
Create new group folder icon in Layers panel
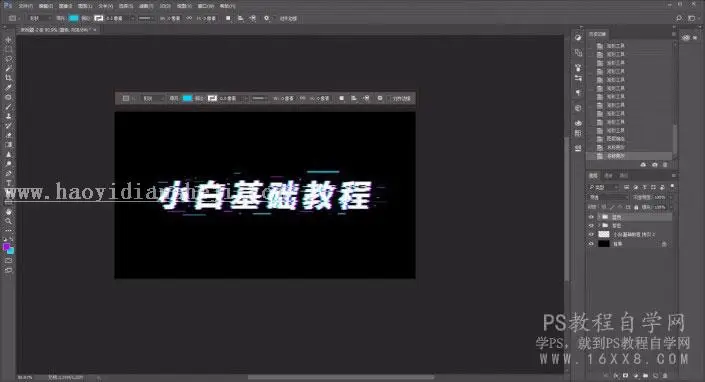click(x=646, y=375)
